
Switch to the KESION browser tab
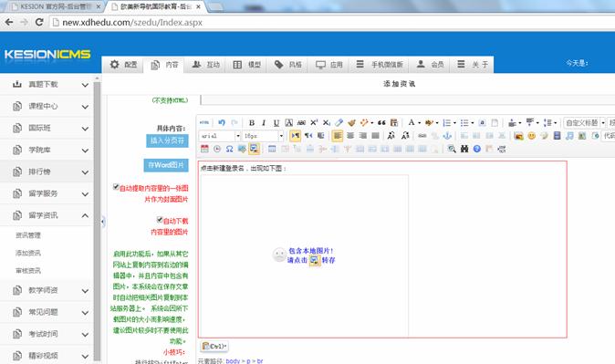[55, 6]
